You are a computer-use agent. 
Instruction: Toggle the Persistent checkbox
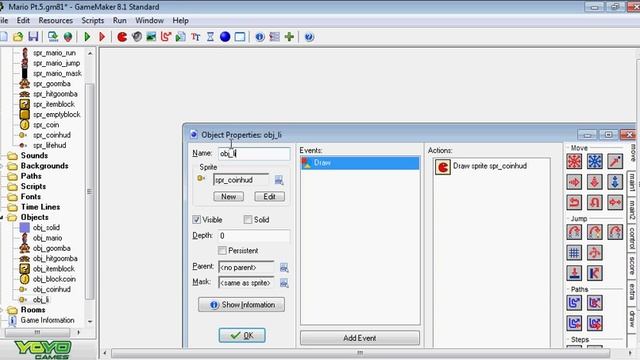[222, 250]
